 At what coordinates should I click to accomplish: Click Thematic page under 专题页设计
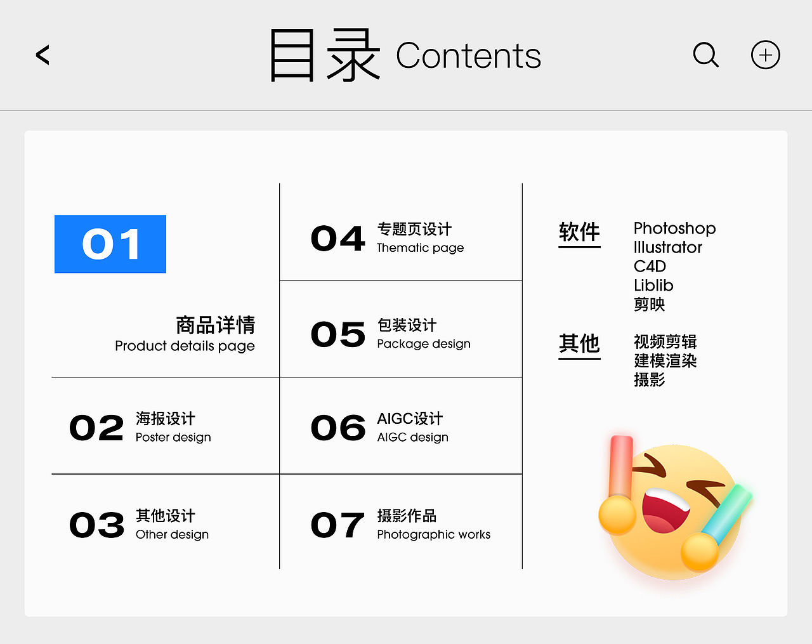(421, 248)
